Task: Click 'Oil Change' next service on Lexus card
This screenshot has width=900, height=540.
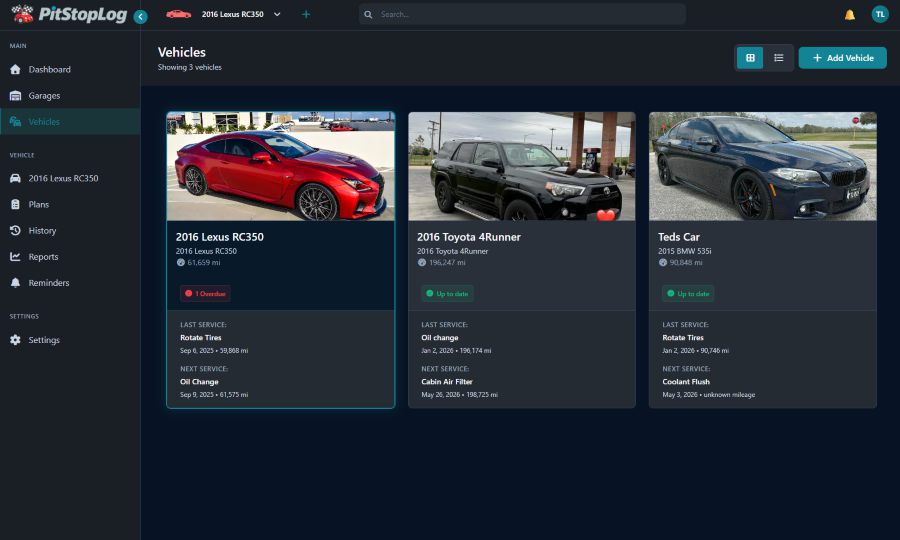Action: (x=199, y=382)
